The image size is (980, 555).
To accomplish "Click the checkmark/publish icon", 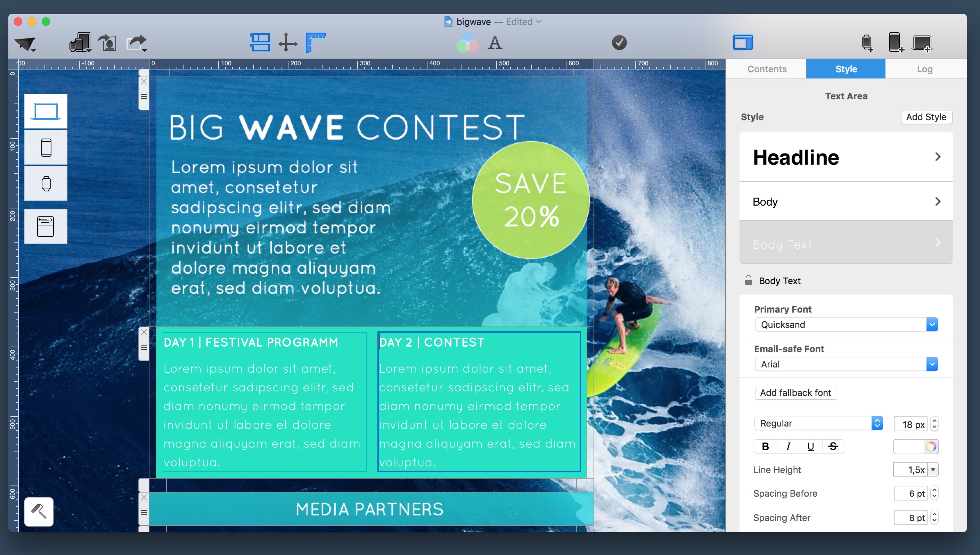I will (x=619, y=42).
